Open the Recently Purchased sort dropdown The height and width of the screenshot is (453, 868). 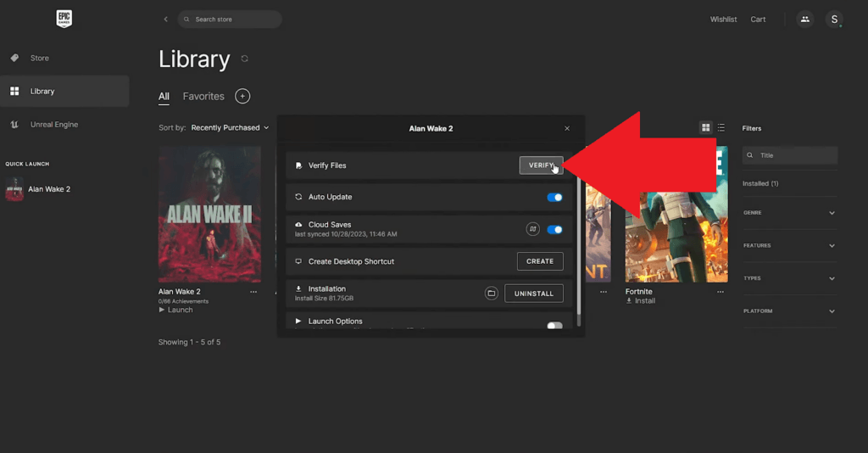tap(230, 128)
